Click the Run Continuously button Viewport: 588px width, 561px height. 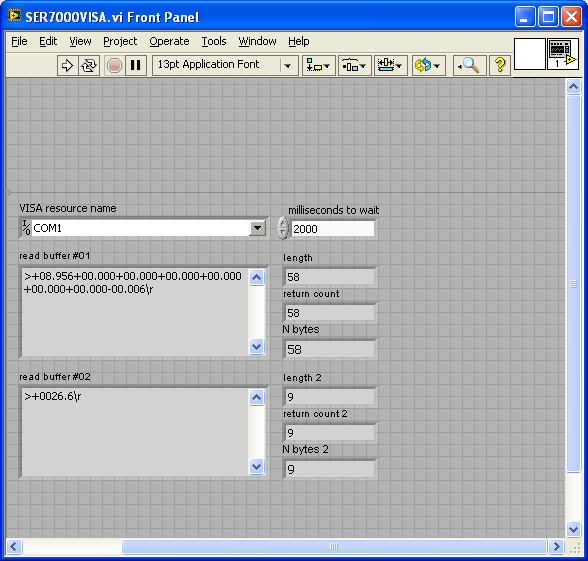[89, 66]
